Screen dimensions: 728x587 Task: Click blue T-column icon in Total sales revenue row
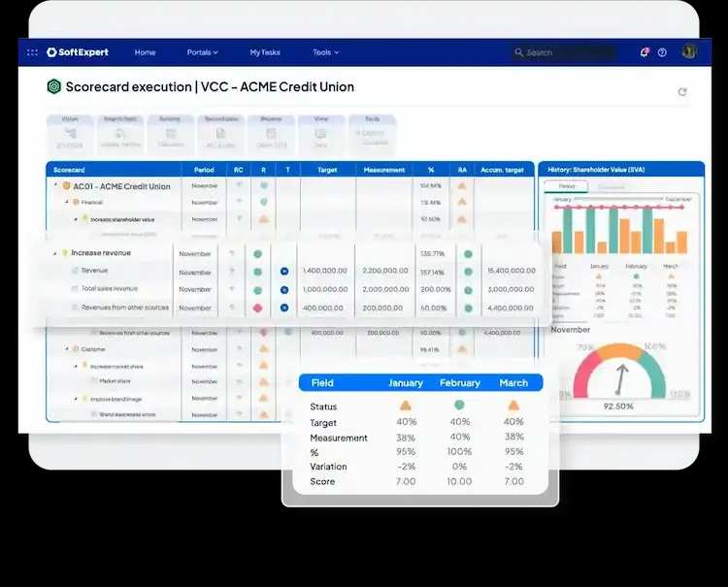(284, 289)
